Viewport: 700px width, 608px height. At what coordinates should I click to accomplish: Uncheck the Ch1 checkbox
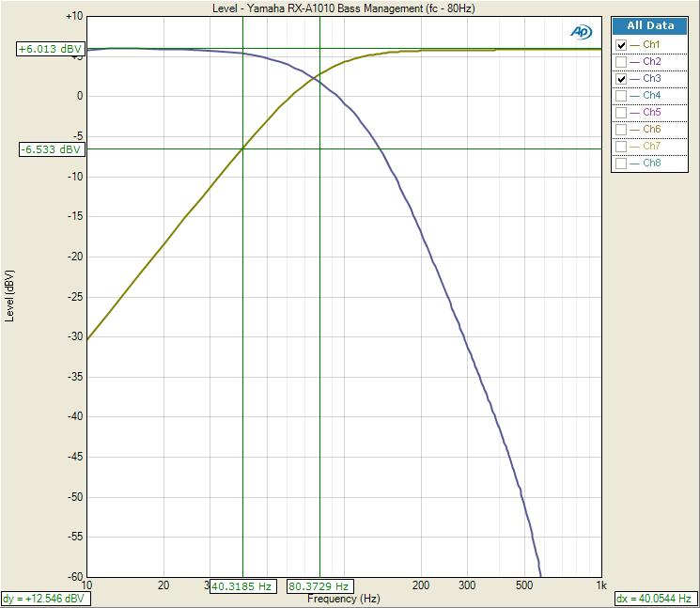(621, 45)
